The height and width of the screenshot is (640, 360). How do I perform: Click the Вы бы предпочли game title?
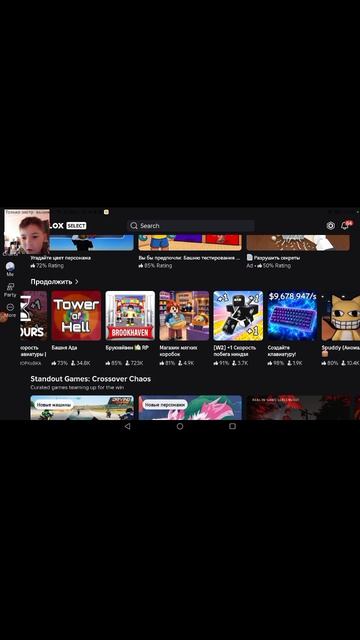pos(189,258)
